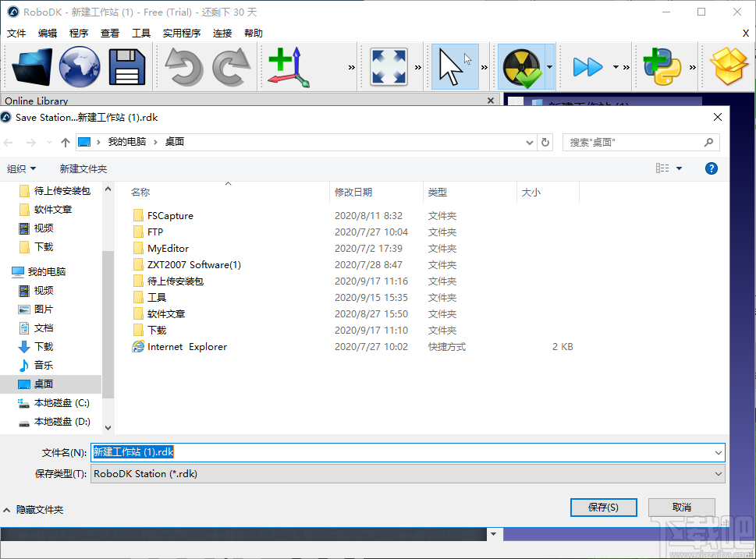The height and width of the screenshot is (559, 756).
Task: Close the Save Station dialog
Action: point(718,117)
